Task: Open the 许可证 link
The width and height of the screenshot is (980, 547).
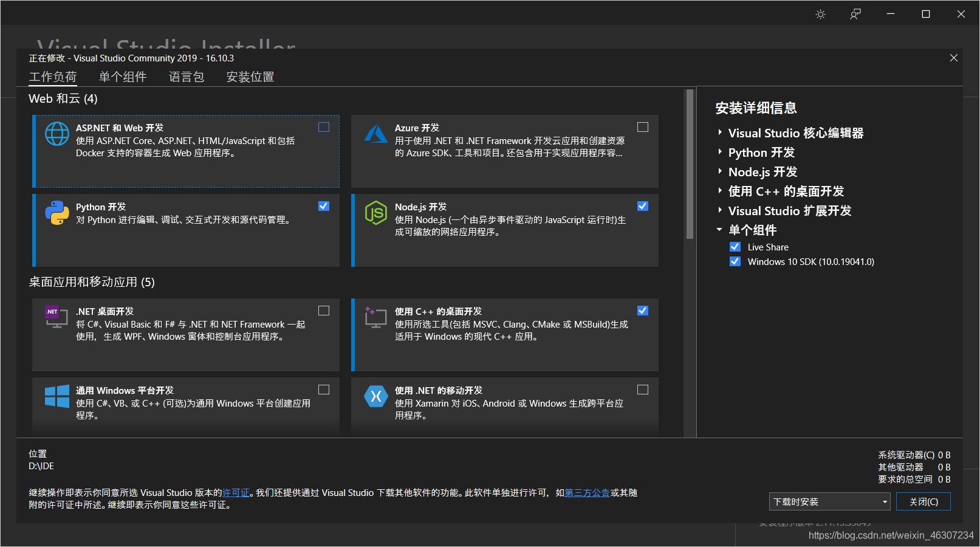Action: tap(236, 493)
